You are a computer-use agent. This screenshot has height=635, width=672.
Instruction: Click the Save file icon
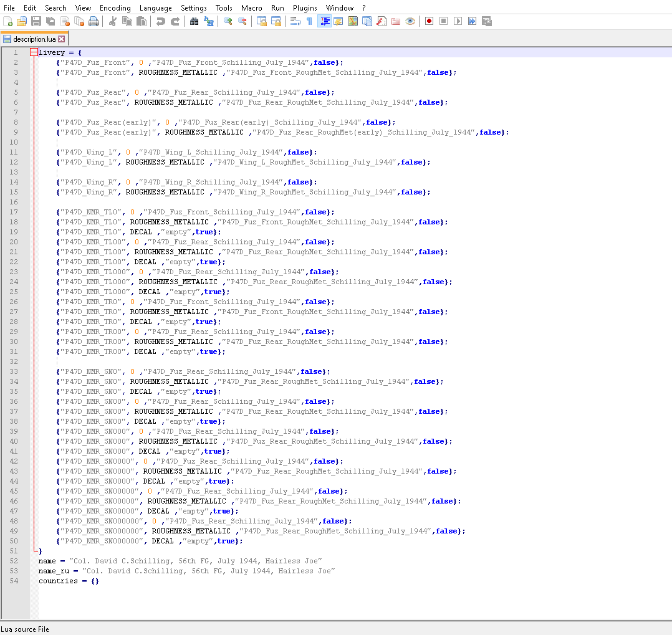coord(36,21)
